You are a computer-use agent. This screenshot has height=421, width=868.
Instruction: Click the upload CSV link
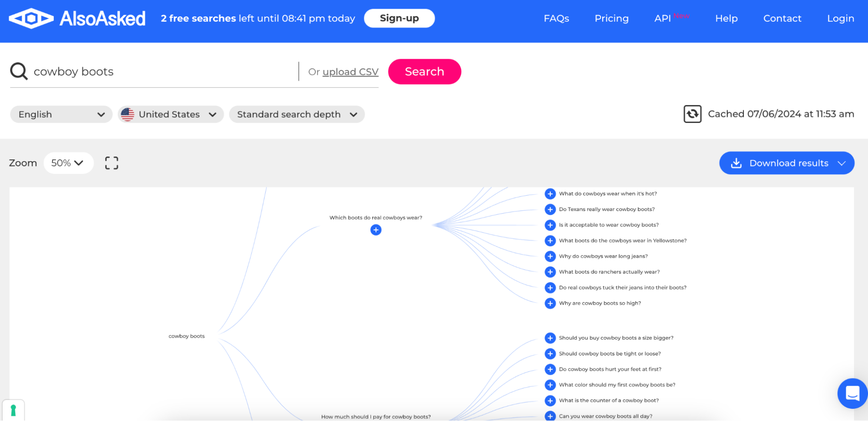point(350,72)
